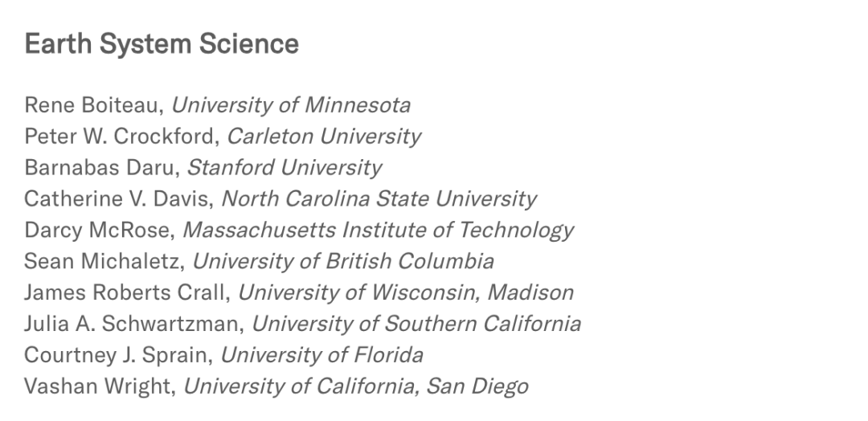The height and width of the screenshot is (421, 868).
Task: Click Carleton University affiliation
Action: click(325, 136)
